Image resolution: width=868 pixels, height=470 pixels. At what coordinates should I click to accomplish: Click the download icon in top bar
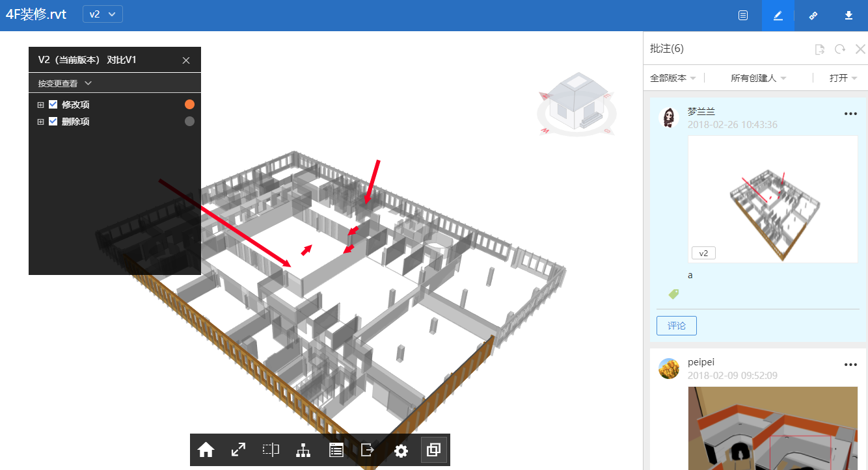coord(848,16)
